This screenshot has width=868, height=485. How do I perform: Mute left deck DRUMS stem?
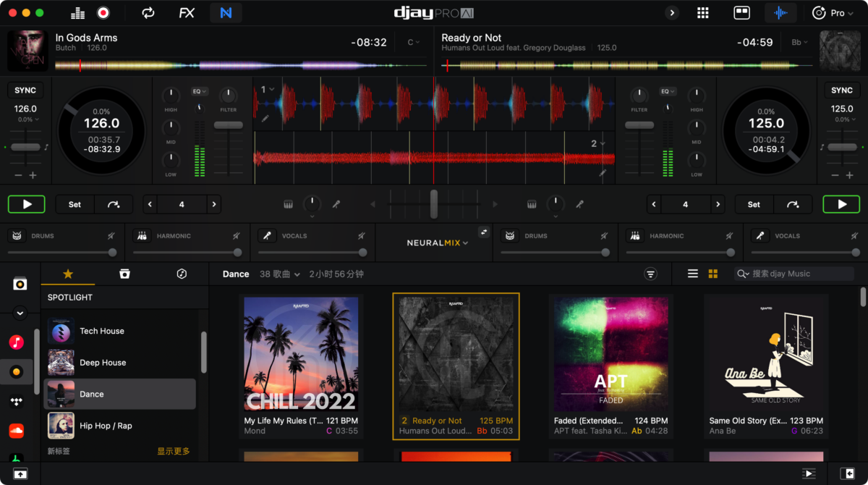[x=111, y=236]
